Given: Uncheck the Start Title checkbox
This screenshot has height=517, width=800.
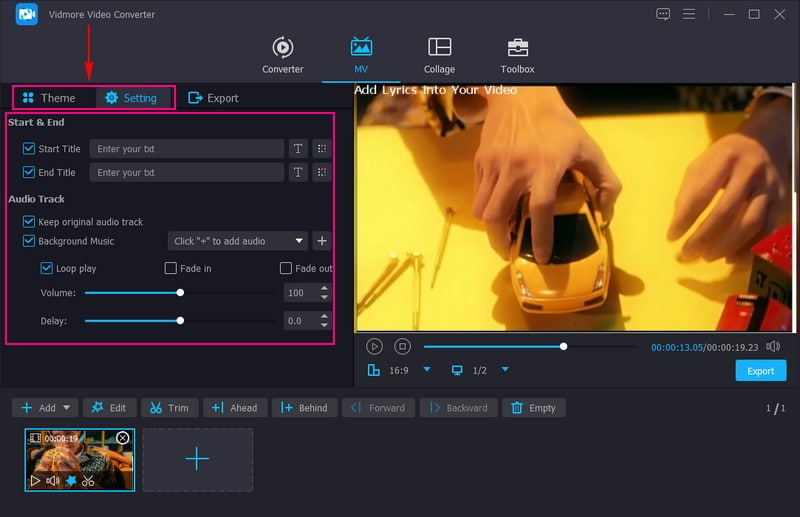Looking at the screenshot, I should pos(28,149).
